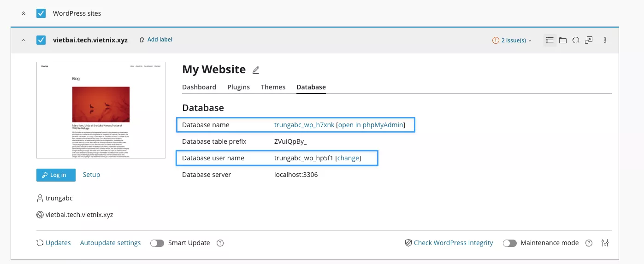644x264 pixels.
Task: Click the Log in button
Action: (x=56, y=175)
